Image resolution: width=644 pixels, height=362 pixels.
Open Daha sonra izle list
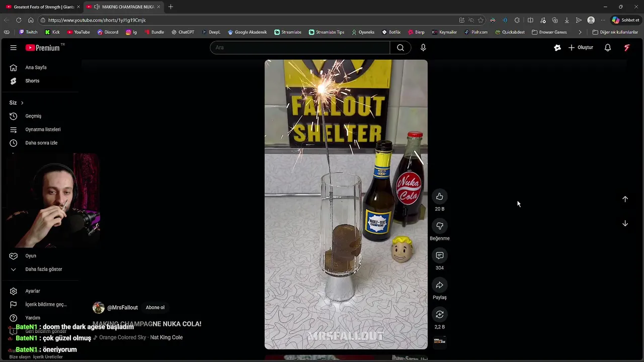point(40,143)
